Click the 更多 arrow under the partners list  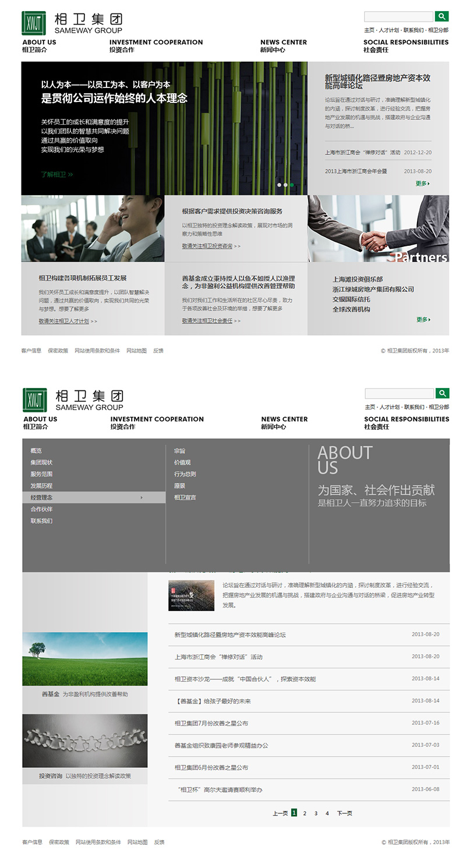click(x=423, y=319)
